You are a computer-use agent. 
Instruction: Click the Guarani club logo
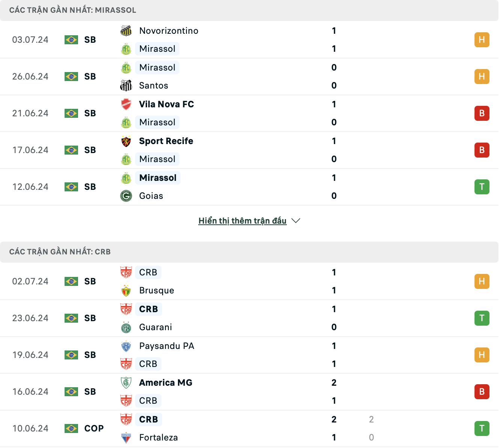(x=126, y=327)
